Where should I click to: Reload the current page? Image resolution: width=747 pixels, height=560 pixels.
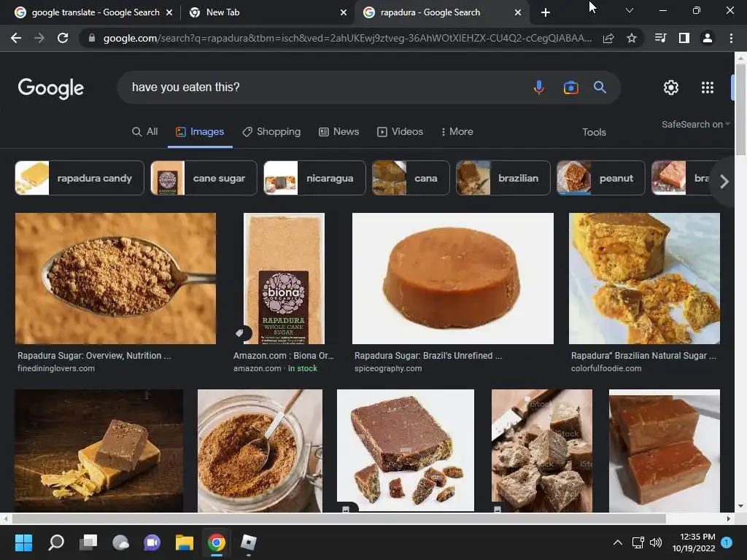click(63, 38)
